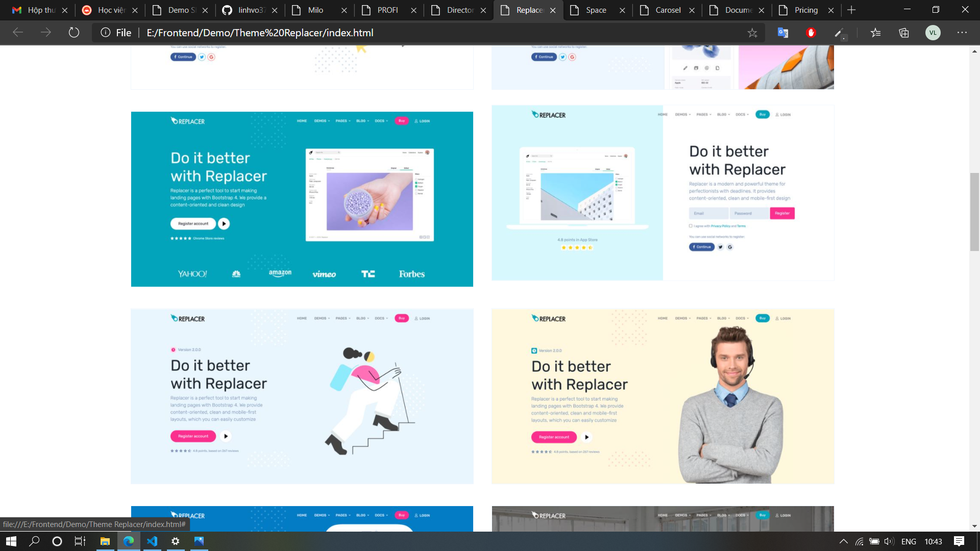This screenshot has height=551, width=980.
Task: Click the pink Buy button in the navbar
Action: [x=402, y=121]
